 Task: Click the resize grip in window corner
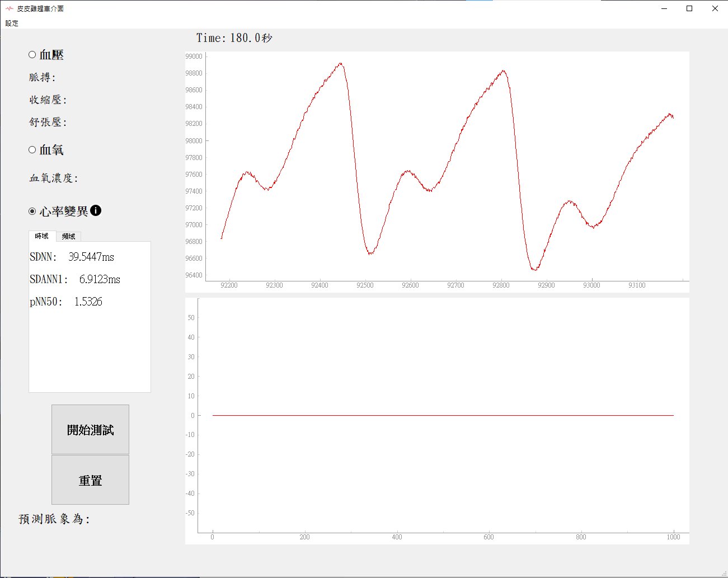coord(724,574)
